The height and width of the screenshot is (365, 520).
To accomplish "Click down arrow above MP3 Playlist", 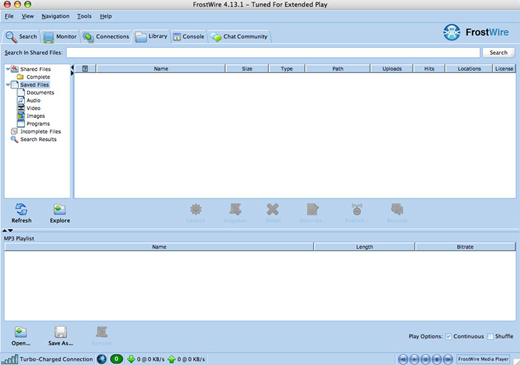I will 10,230.
